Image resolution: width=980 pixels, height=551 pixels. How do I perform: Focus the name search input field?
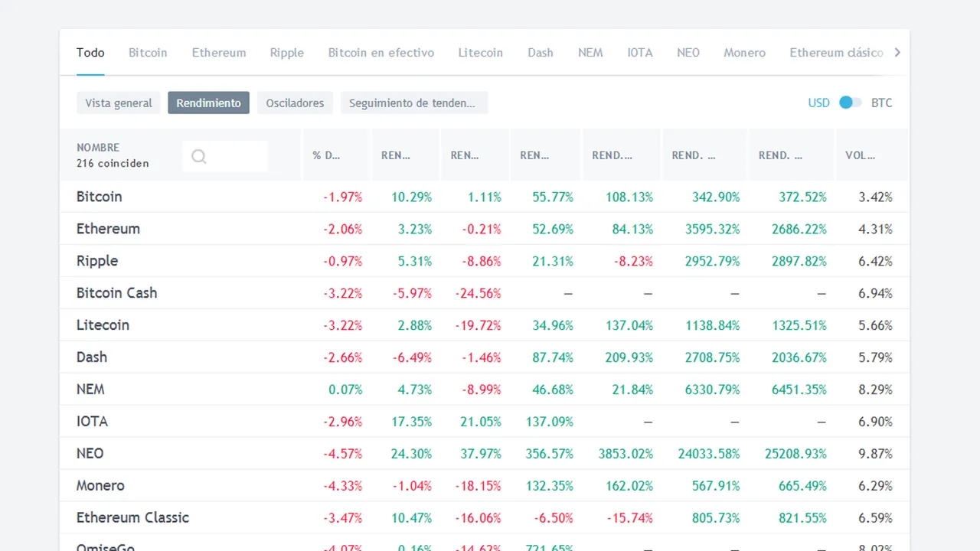(225, 156)
